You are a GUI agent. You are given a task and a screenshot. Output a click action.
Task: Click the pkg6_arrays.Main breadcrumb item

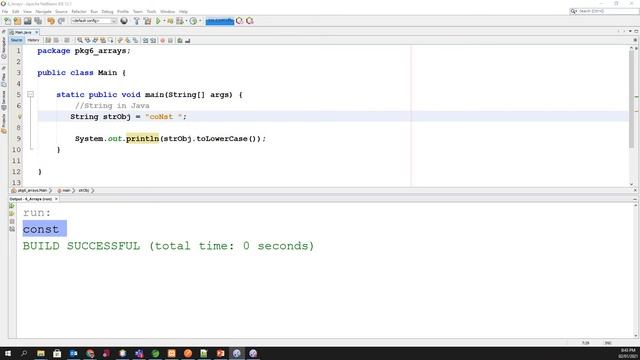coord(30,191)
